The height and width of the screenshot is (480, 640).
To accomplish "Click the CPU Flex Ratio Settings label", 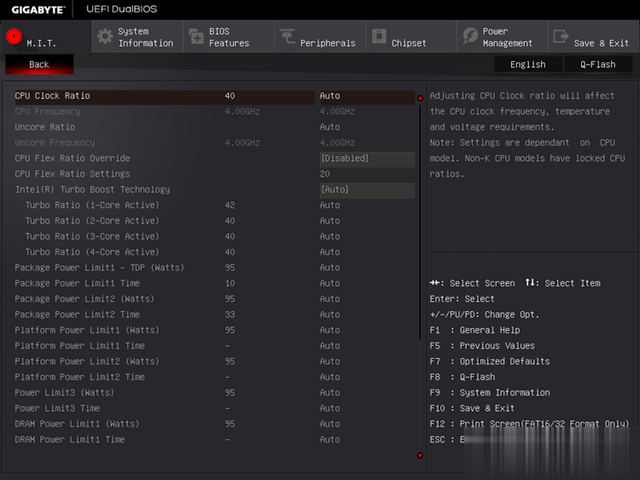I will tap(72, 174).
